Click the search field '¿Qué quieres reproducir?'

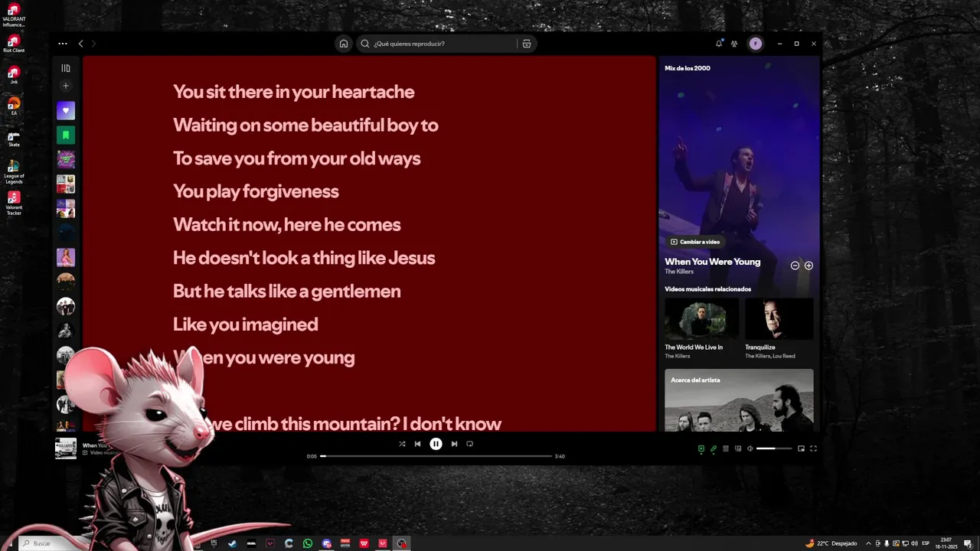click(436, 44)
